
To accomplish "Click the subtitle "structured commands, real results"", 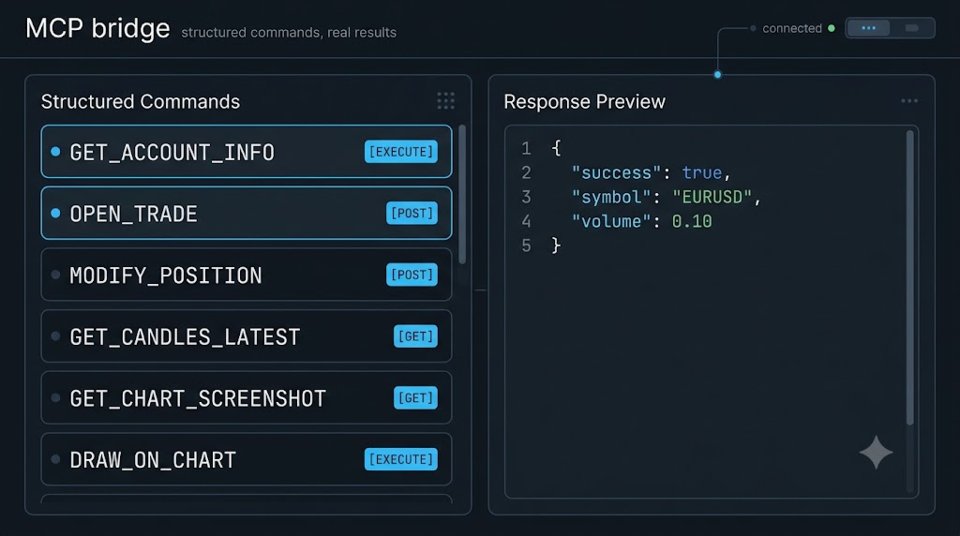I will [x=289, y=32].
